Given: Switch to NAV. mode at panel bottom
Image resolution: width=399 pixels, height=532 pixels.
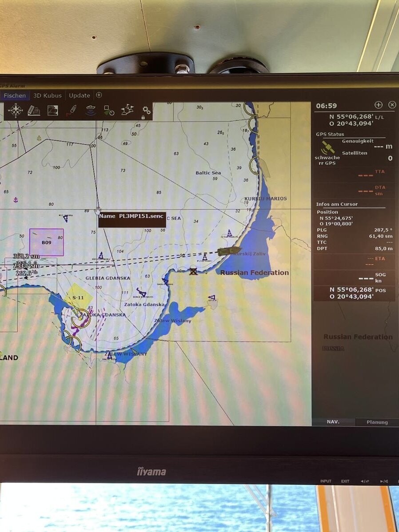Looking at the screenshot, I should [x=333, y=422].
